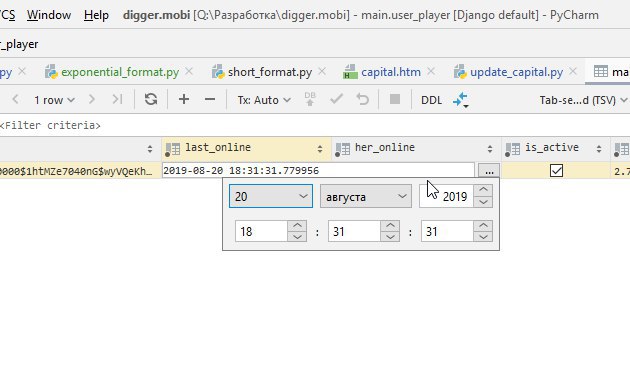This screenshot has height=379, width=630.
Task: Reload the table data
Action: tap(151, 99)
